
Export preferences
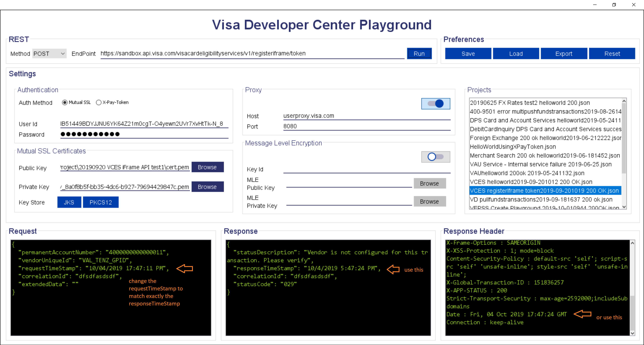[x=564, y=53]
